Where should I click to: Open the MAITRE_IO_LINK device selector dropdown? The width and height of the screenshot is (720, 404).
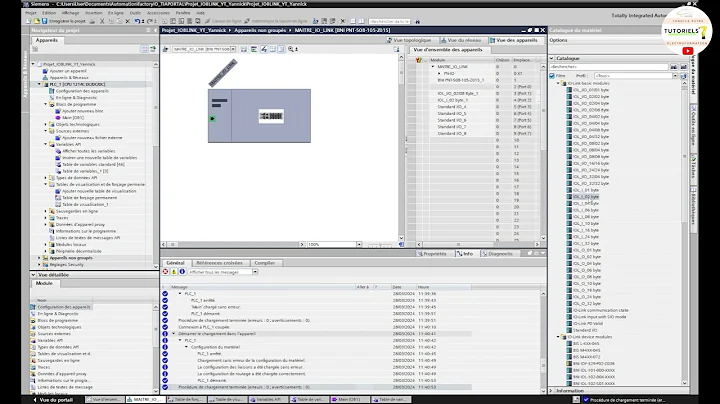233,49
